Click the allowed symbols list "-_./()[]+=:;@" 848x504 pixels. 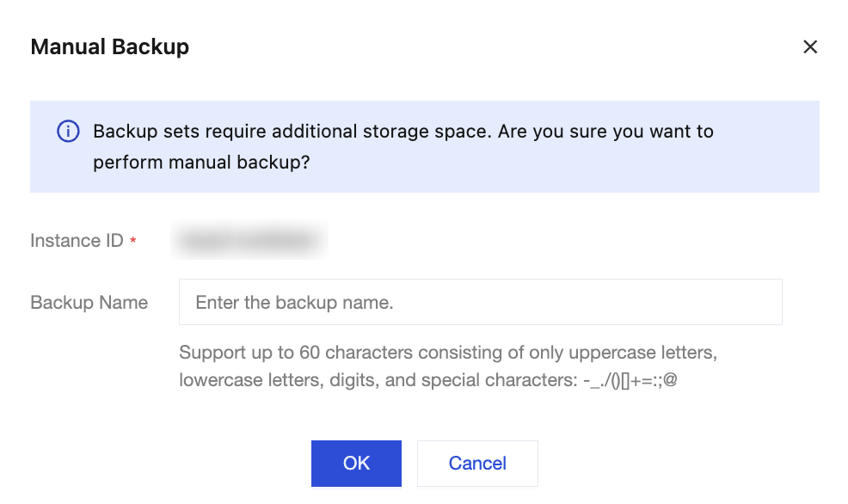tap(629, 380)
